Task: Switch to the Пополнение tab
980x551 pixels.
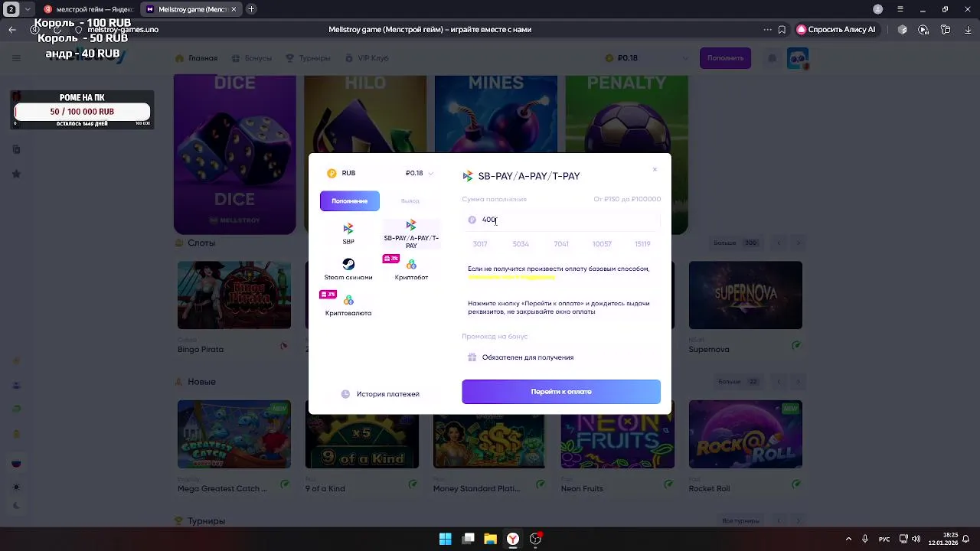Action: coord(350,201)
